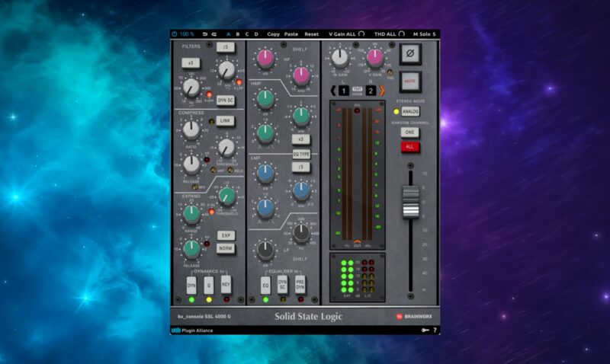Click the white high-pass filter frequency knob
Screen dimensions: 610x364
[x=191, y=88]
